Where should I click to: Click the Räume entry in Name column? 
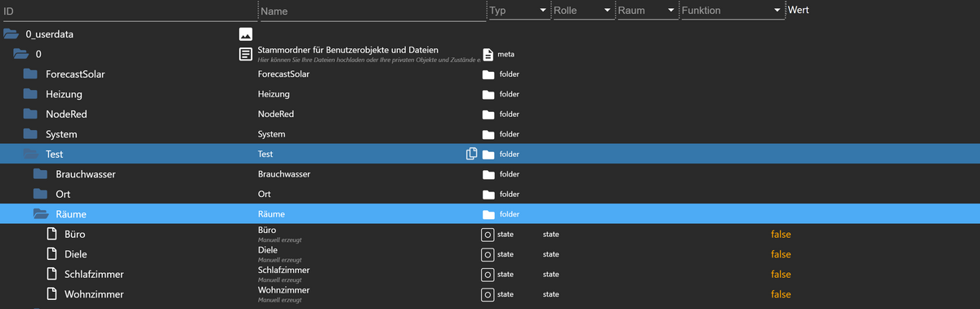coord(271,214)
